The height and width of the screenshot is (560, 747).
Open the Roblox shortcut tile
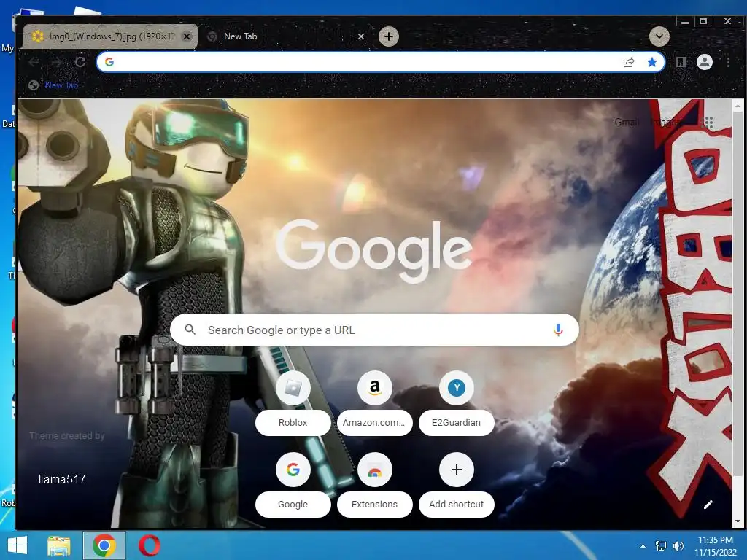[293, 388]
